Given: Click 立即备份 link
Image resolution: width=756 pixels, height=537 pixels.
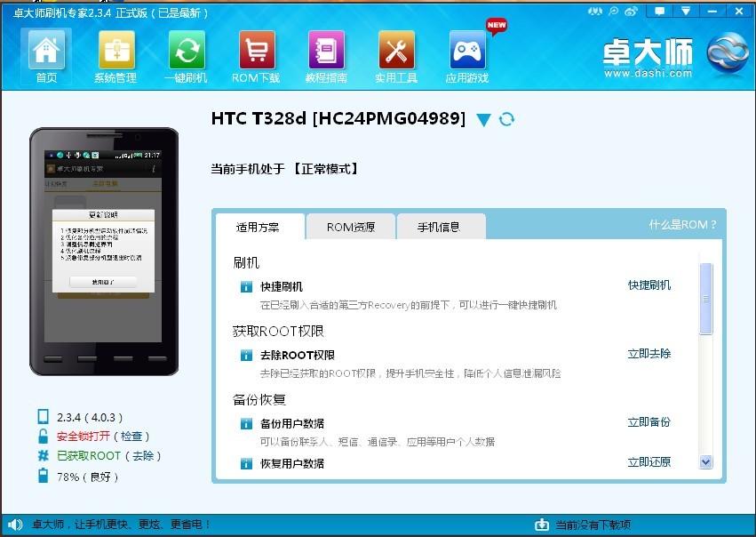Looking at the screenshot, I should point(649,422).
